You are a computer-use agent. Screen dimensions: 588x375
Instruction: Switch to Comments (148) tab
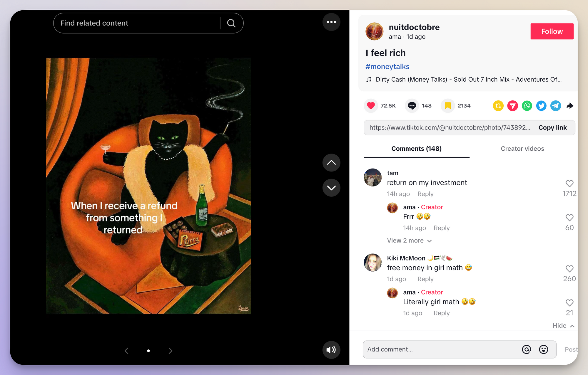[x=416, y=149]
